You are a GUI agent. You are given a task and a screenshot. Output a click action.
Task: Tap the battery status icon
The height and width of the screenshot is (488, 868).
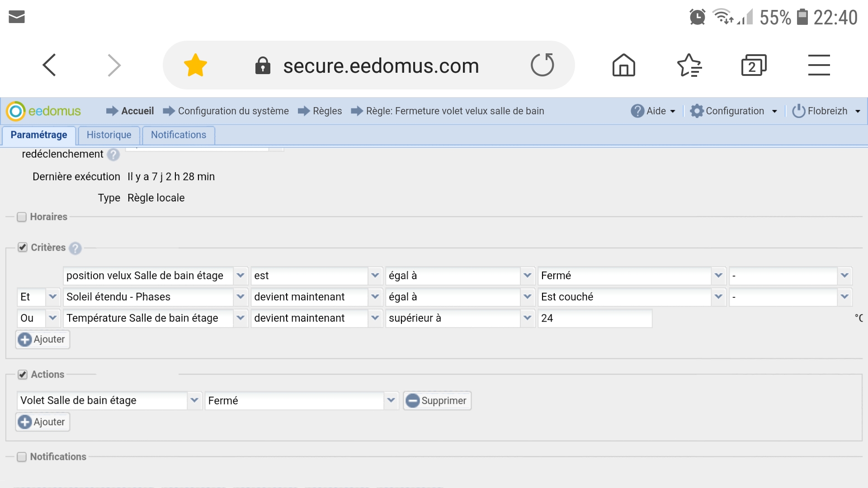(802, 17)
